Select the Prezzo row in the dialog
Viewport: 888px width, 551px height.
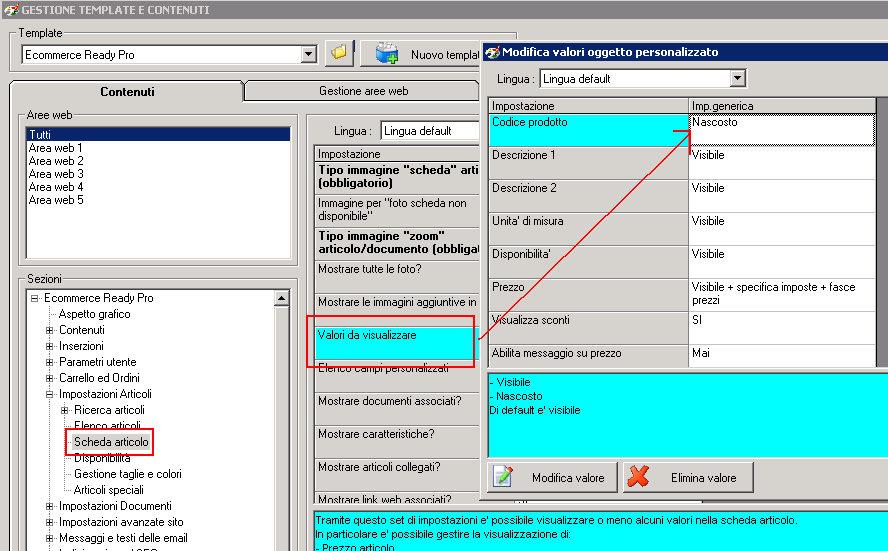588,294
